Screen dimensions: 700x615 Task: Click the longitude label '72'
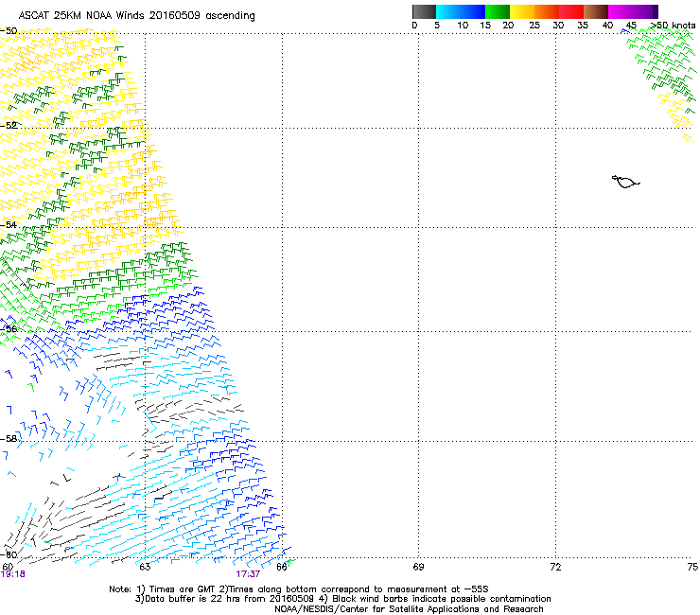pos(555,567)
